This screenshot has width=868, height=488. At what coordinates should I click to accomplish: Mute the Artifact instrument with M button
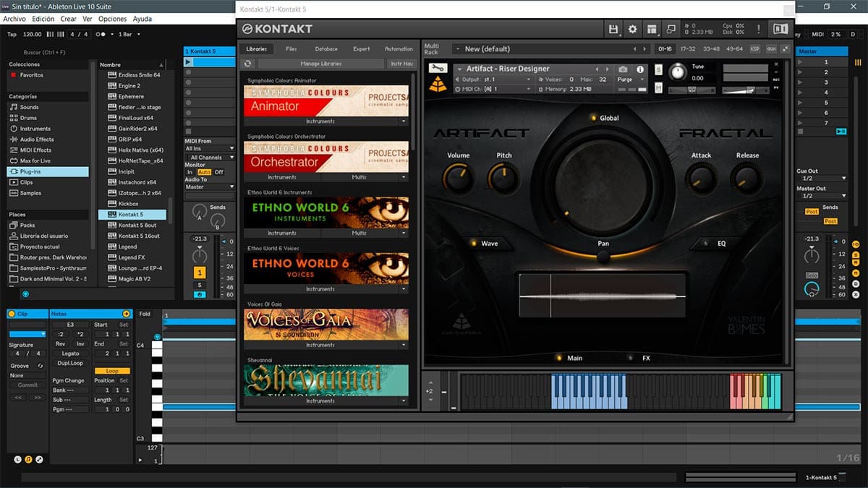pyautogui.click(x=658, y=87)
